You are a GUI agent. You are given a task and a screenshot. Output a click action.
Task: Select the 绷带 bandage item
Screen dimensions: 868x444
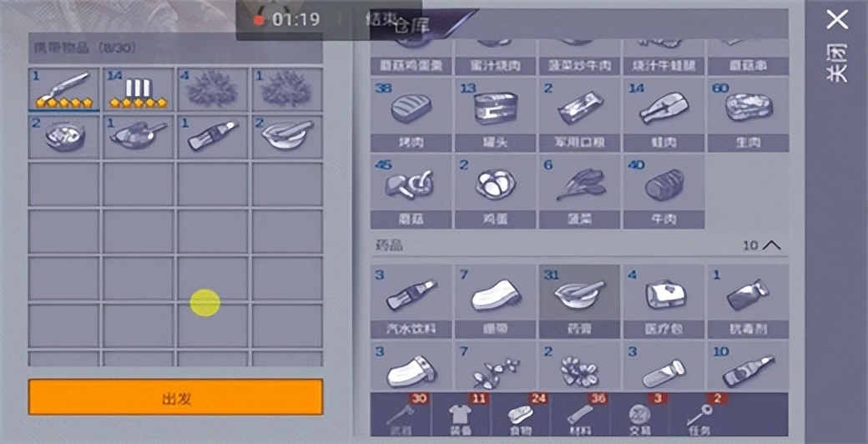(x=496, y=301)
